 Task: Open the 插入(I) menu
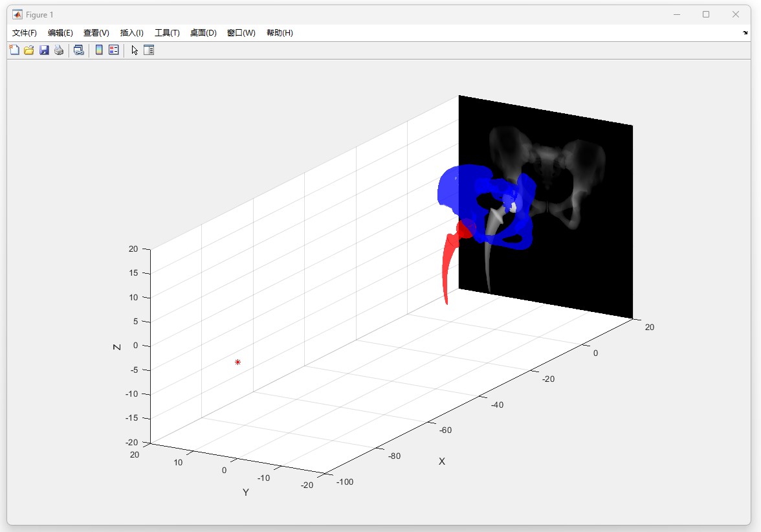click(131, 33)
